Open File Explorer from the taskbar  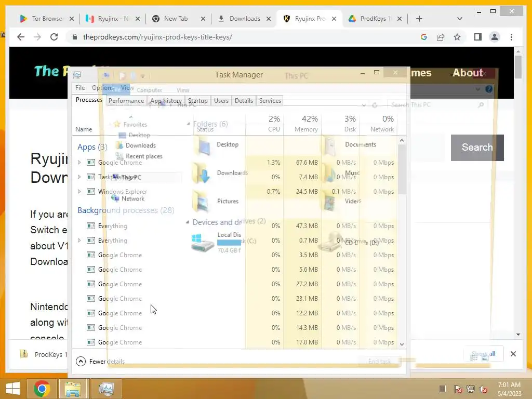coord(73,389)
